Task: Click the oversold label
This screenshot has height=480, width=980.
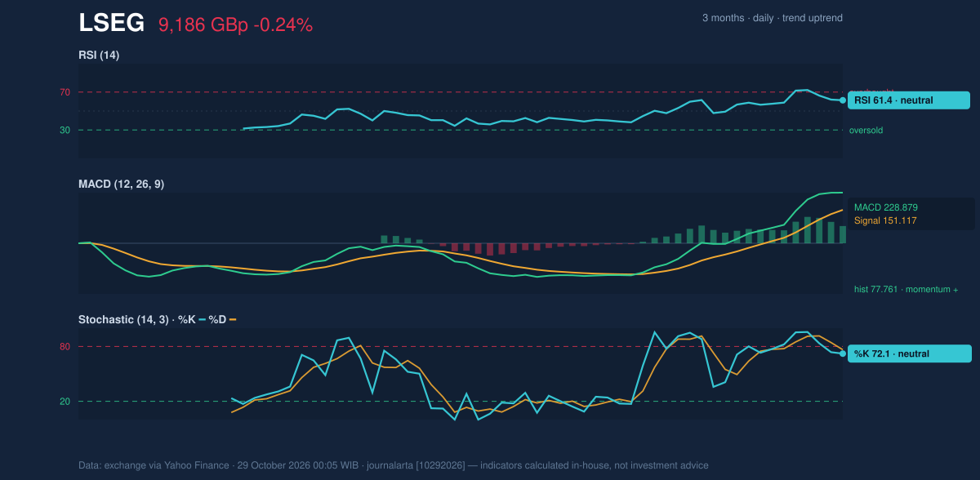Action: click(x=866, y=130)
